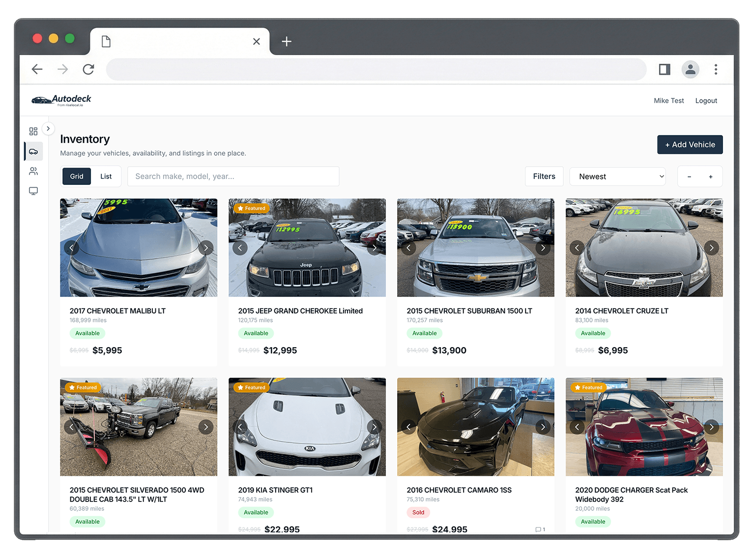Click the monitor icon in the sidebar
Screen dimensions: 753x560
(x=33, y=191)
